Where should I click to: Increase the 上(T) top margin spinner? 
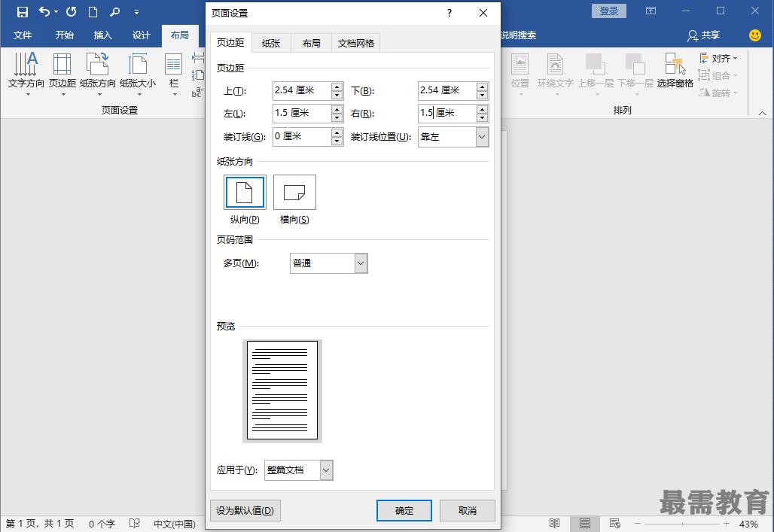coord(337,87)
